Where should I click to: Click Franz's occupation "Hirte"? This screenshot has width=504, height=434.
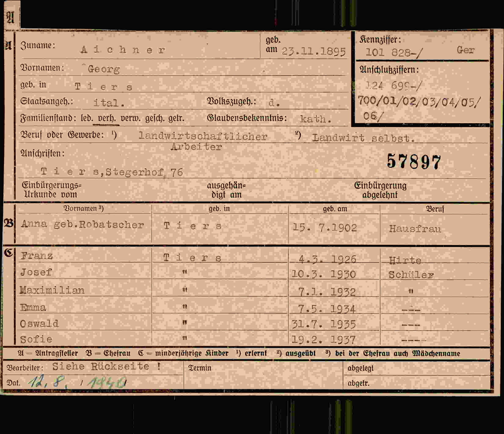pos(405,260)
